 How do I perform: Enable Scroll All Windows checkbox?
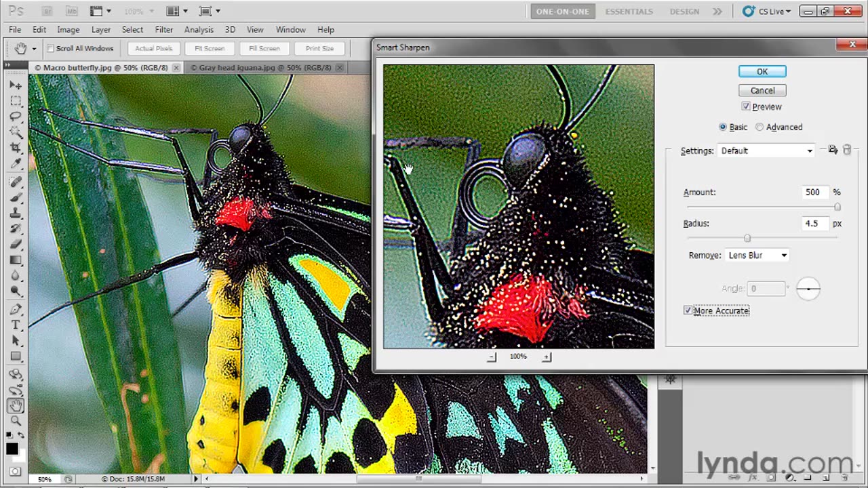point(50,48)
